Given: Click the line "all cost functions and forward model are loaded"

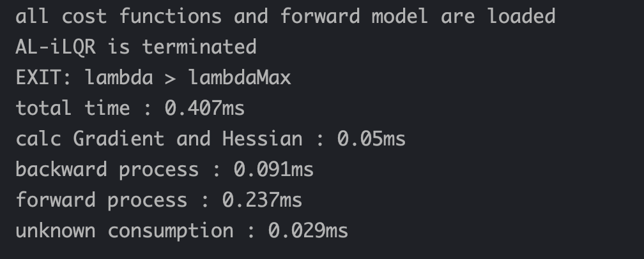Looking at the screenshot, I should click(285, 17).
